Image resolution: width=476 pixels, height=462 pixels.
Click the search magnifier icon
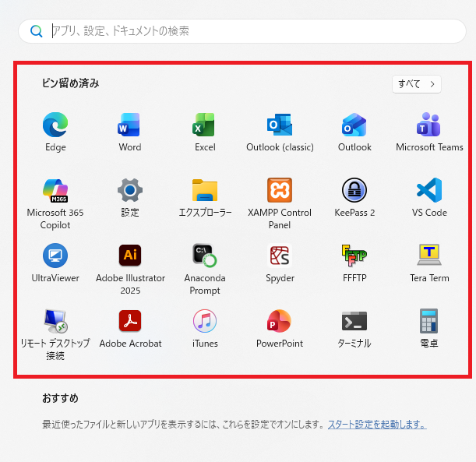(36, 31)
